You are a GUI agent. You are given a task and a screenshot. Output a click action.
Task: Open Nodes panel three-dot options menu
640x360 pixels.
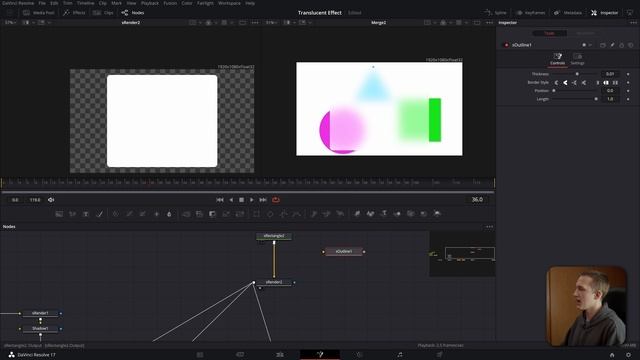(x=489, y=227)
